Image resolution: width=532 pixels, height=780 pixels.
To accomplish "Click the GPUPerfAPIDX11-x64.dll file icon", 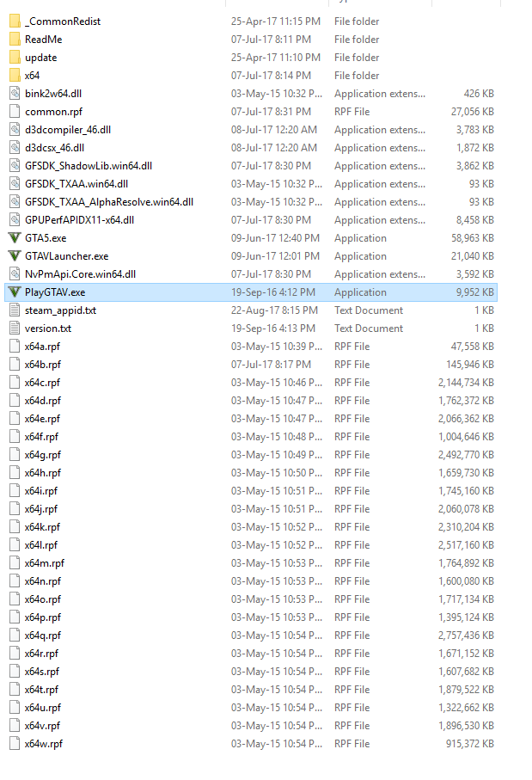I will (x=15, y=220).
